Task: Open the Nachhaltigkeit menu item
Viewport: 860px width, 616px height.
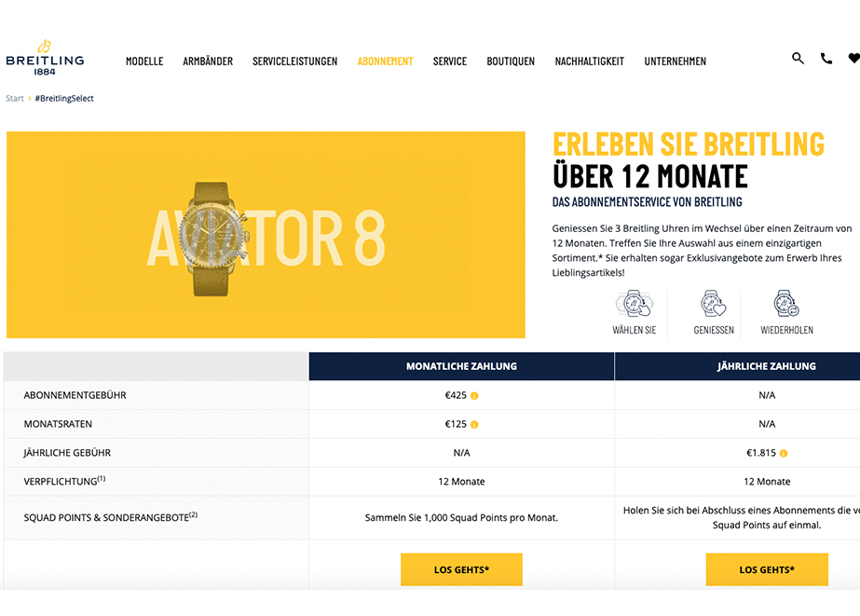Action: (x=589, y=62)
